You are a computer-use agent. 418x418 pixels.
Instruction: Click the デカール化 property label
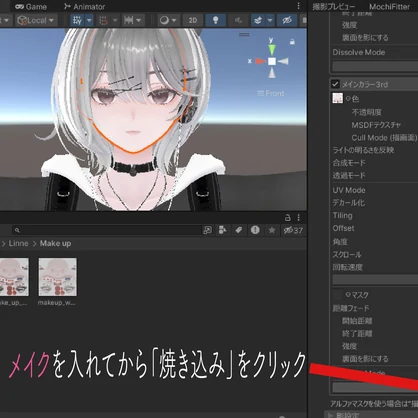coord(349,203)
